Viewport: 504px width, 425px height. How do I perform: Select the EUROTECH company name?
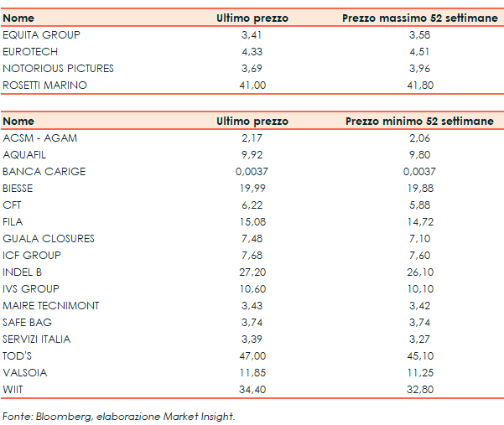(x=31, y=51)
